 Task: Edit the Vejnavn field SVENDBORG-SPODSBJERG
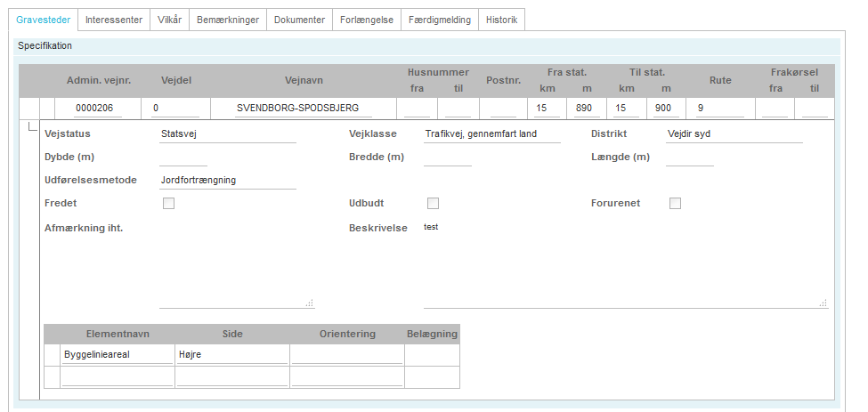click(x=297, y=109)
